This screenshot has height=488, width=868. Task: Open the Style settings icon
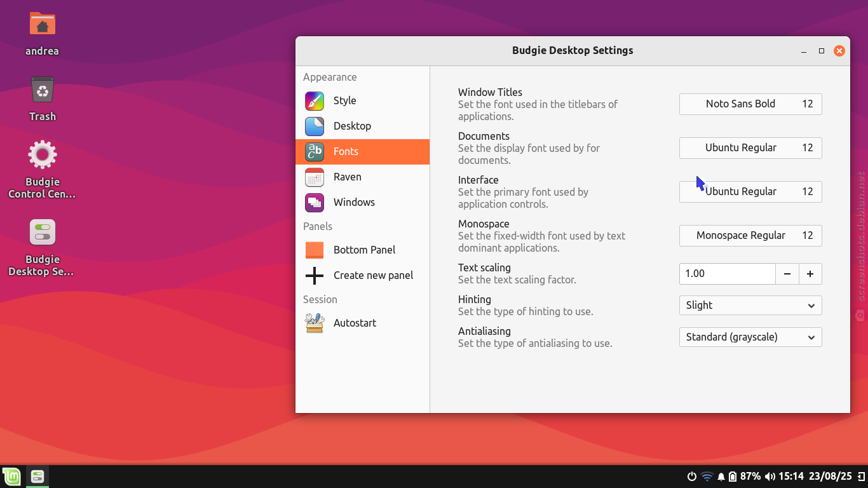tap(315, 101)
